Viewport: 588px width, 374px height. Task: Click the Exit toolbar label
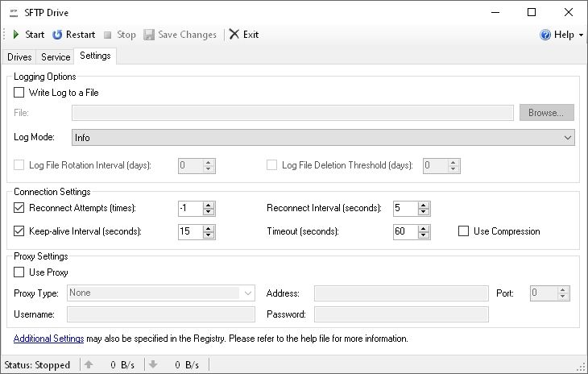click(251, 35)
